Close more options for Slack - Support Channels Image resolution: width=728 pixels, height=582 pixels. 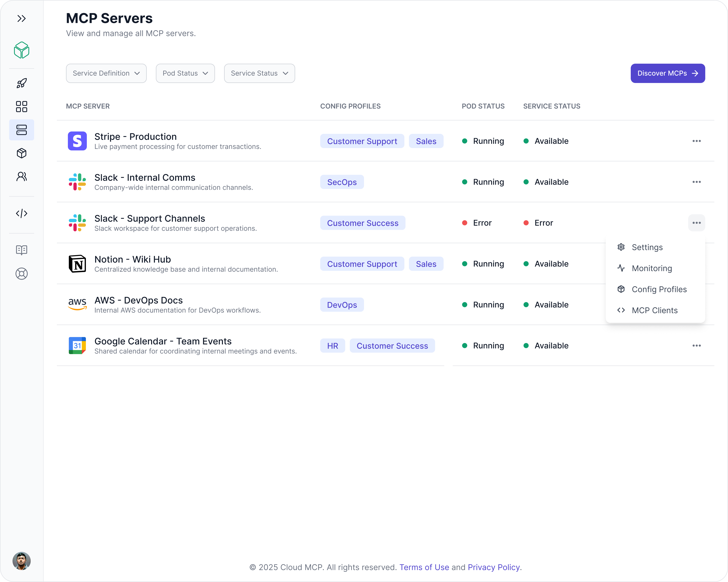coord(697,223)
